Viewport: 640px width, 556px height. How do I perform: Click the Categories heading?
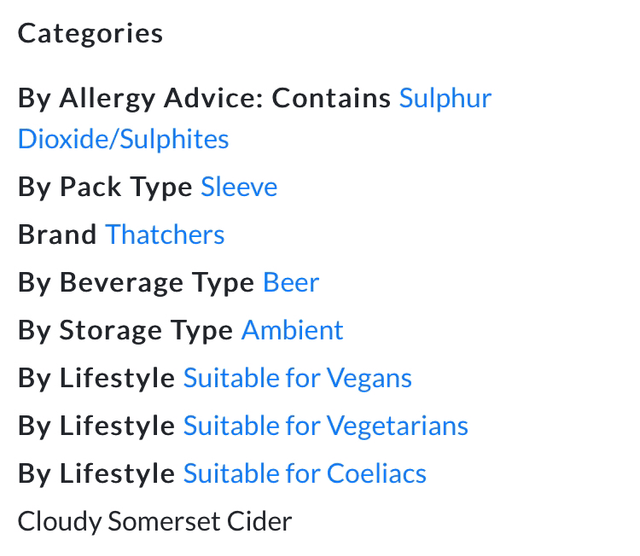90,33
